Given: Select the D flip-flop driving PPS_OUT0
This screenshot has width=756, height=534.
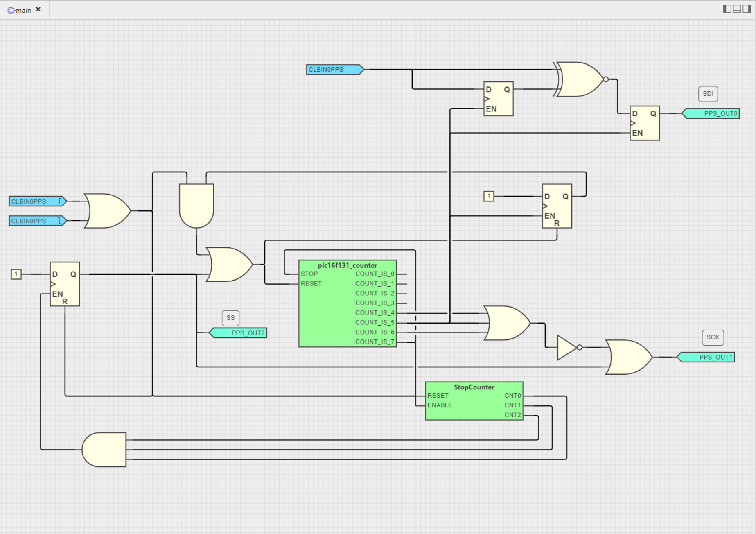Looking at the screenshot, I should (x=644, y=123).
